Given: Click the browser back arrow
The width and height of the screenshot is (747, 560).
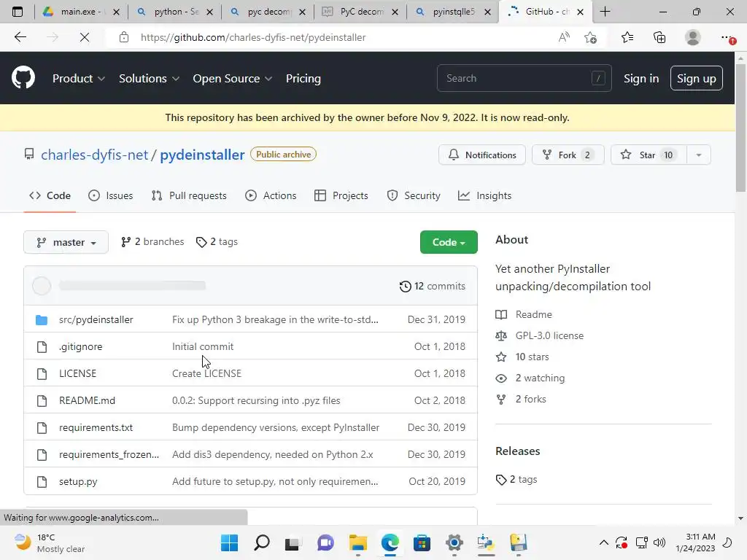Looking at the screenshot, I should (x=20, y=37).
